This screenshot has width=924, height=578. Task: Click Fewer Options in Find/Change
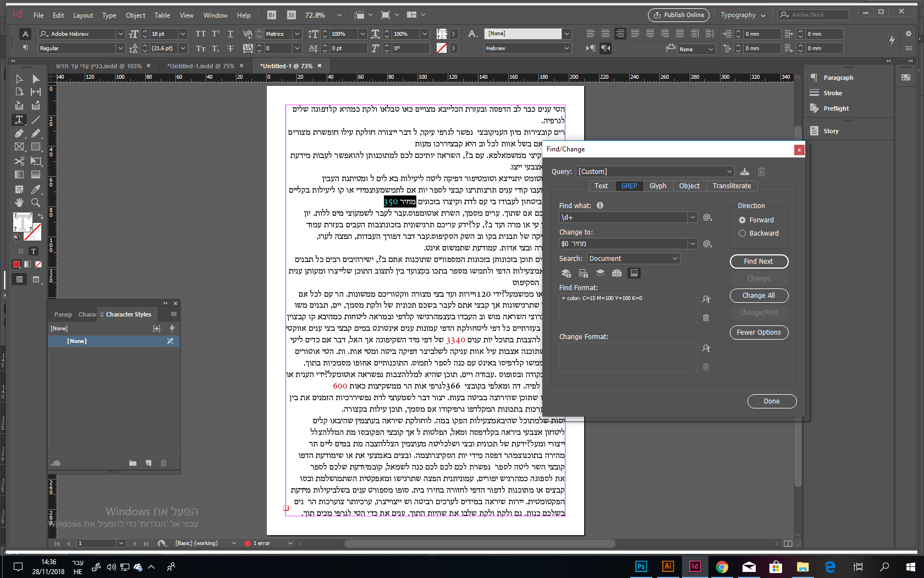tap(759, 332)
